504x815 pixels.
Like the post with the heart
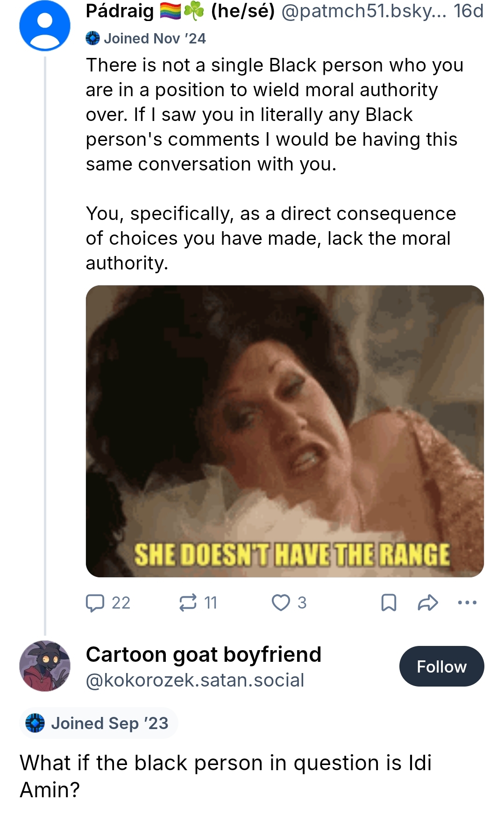(281, 602)
